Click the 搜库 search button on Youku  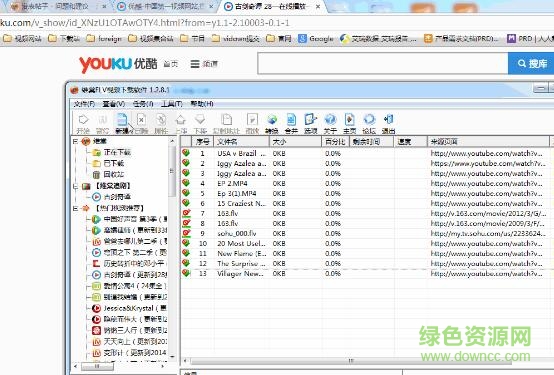[531, 64]
